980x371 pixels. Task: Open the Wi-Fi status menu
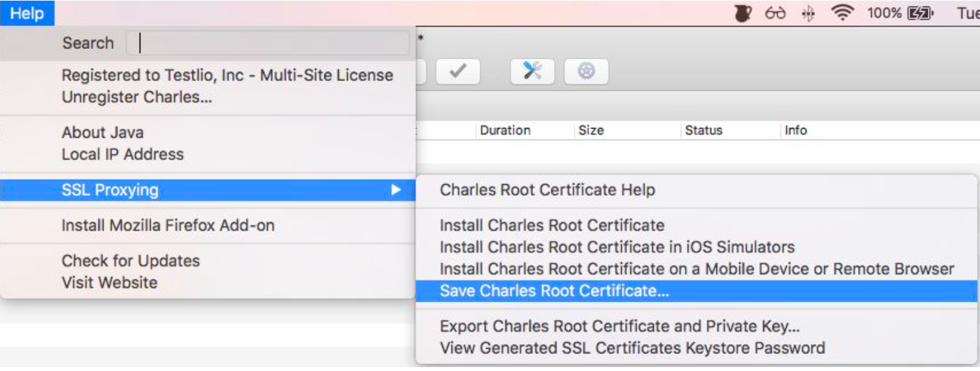coord(843,13)
